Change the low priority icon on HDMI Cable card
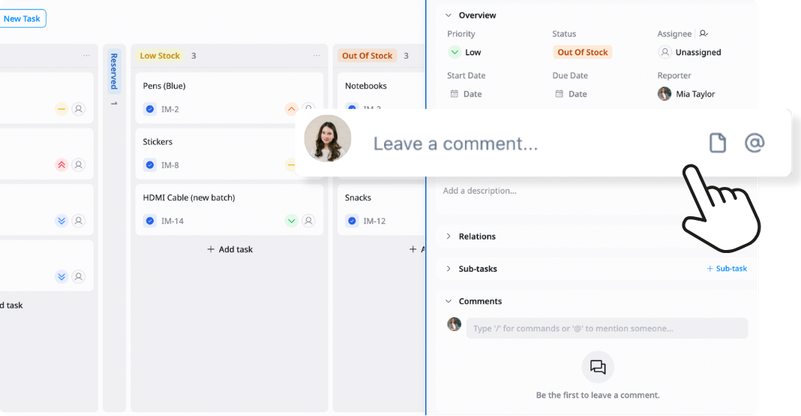Screen dimensions: 801x416 [291, 221]
